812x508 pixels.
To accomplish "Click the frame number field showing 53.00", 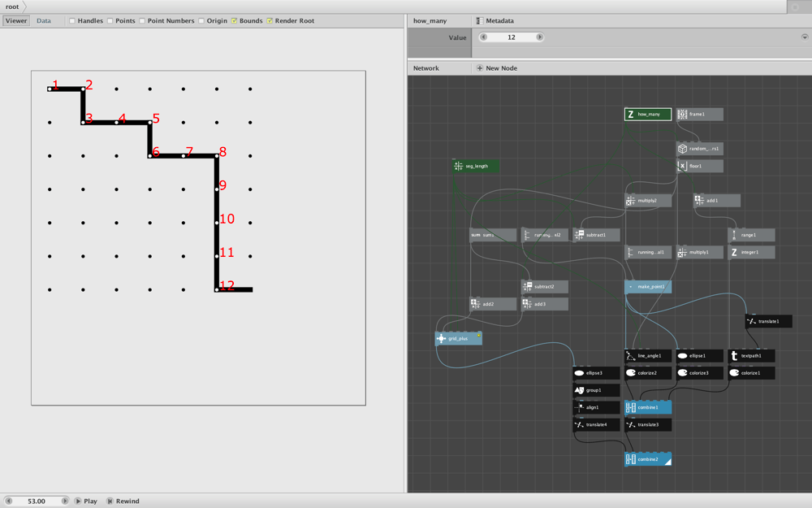I will [37, 501].
